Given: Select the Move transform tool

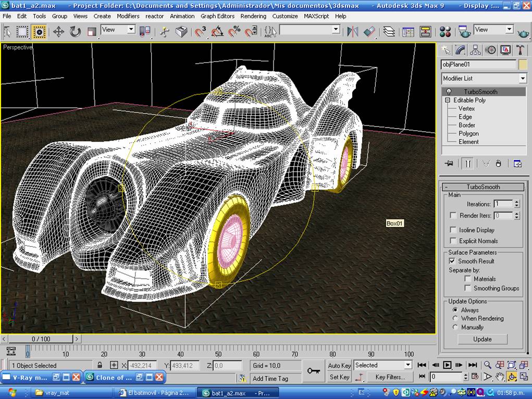Looking at the screenshot, I should (58, 32).
